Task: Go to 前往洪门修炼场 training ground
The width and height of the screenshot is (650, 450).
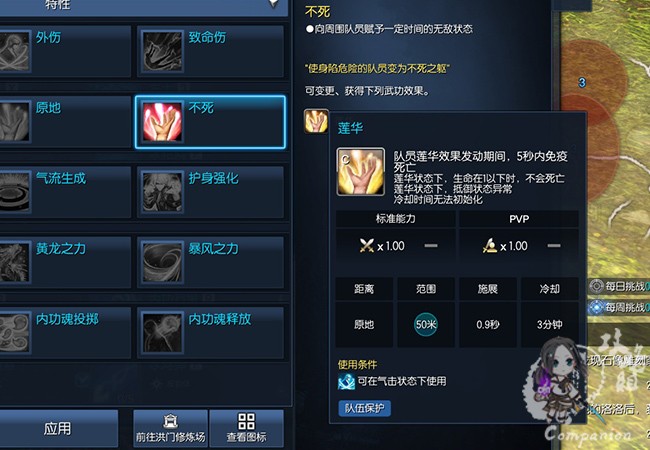Action: coord(170,428)
